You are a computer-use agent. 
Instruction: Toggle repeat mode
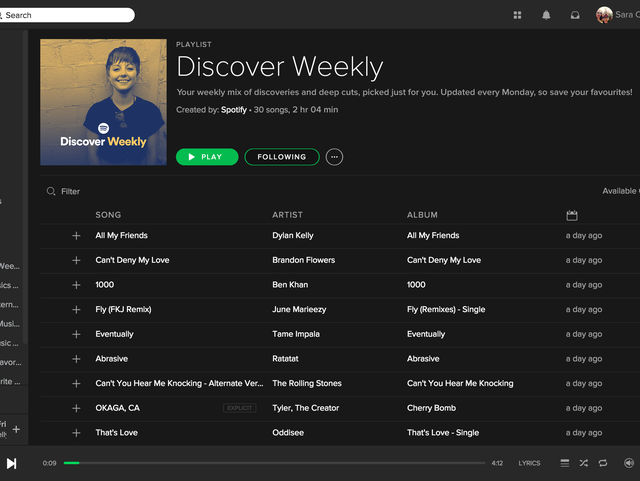pos(603,463)
